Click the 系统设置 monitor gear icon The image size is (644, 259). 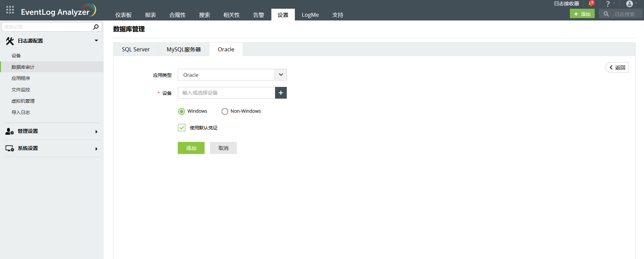click(x=9, y=148)
